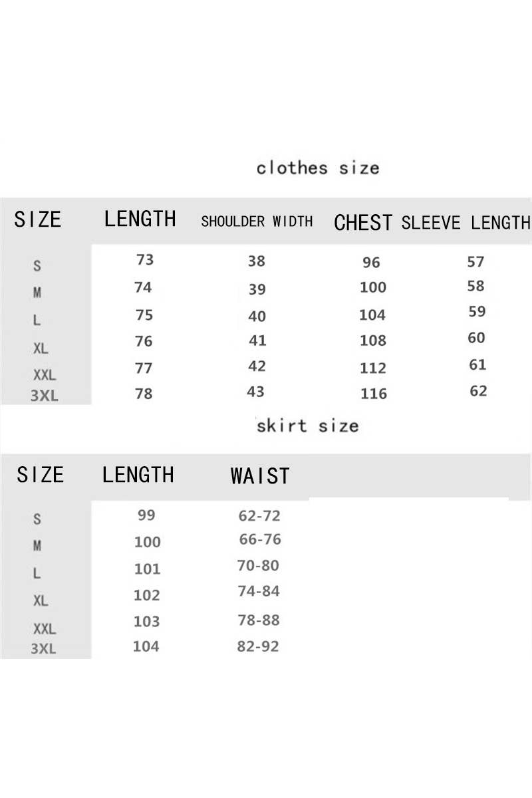Image resolution: width=532 pixels, height=798 pixels.
Task: Click waist range 82-92
Action: (x=258, y=646)
